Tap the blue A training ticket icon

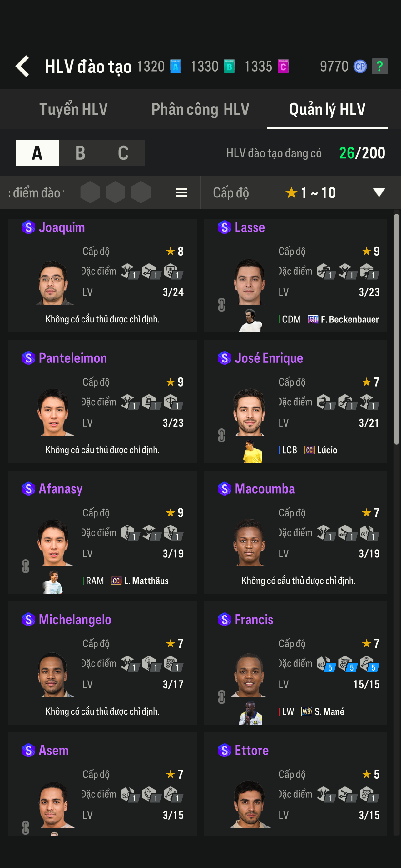coord(176,66)
